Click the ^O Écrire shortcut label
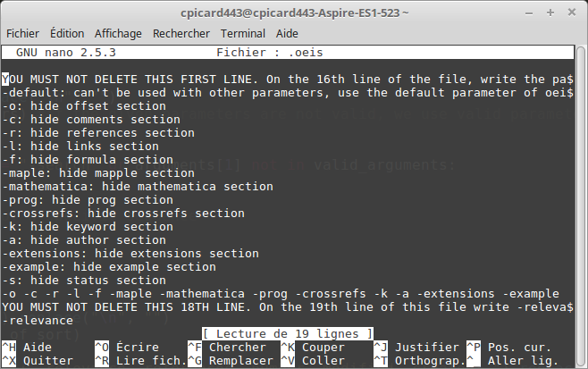 point(127,348)
